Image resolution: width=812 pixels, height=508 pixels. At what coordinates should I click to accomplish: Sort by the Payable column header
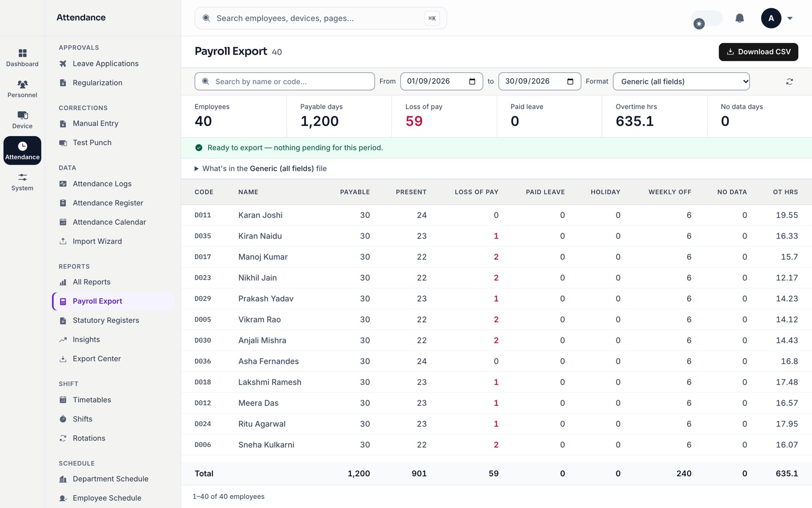(355, 192)
